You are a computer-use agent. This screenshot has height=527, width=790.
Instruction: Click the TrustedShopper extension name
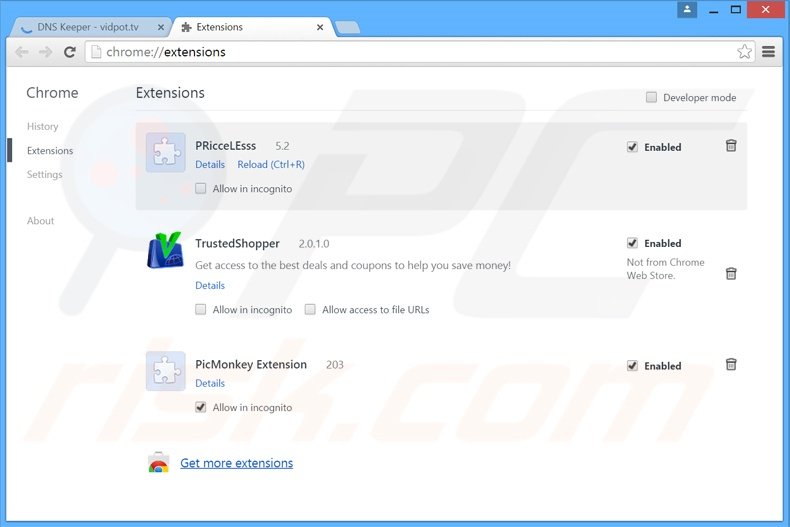(x=237, y=243)
